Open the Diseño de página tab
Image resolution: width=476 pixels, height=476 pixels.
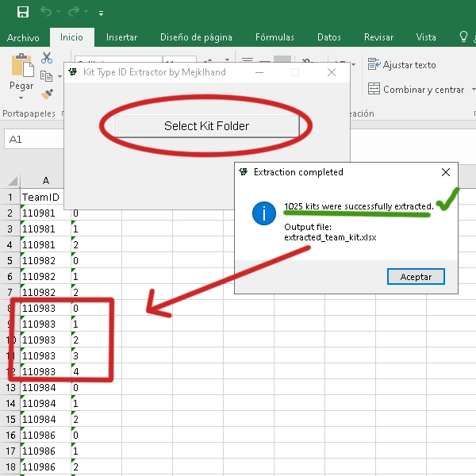(196, 37)
